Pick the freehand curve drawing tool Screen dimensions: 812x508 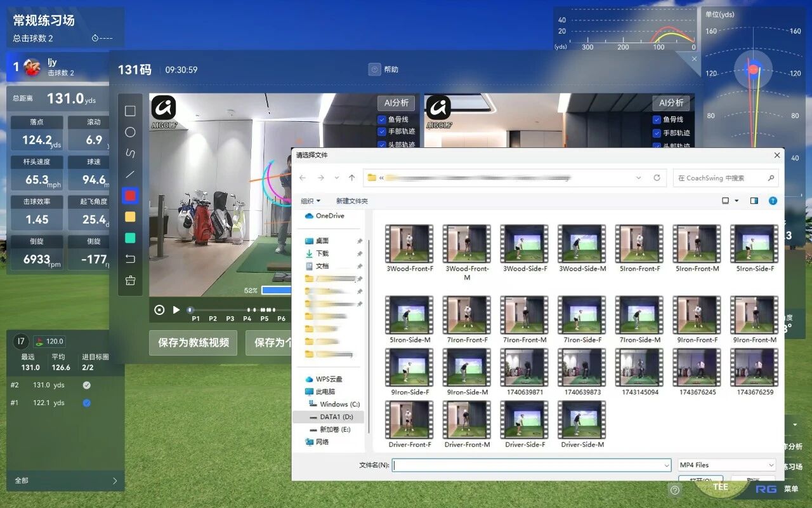pos(130,153)
